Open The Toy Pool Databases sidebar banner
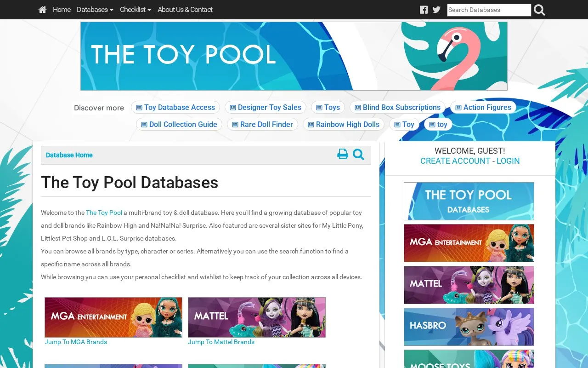 (x=469, y=201)
